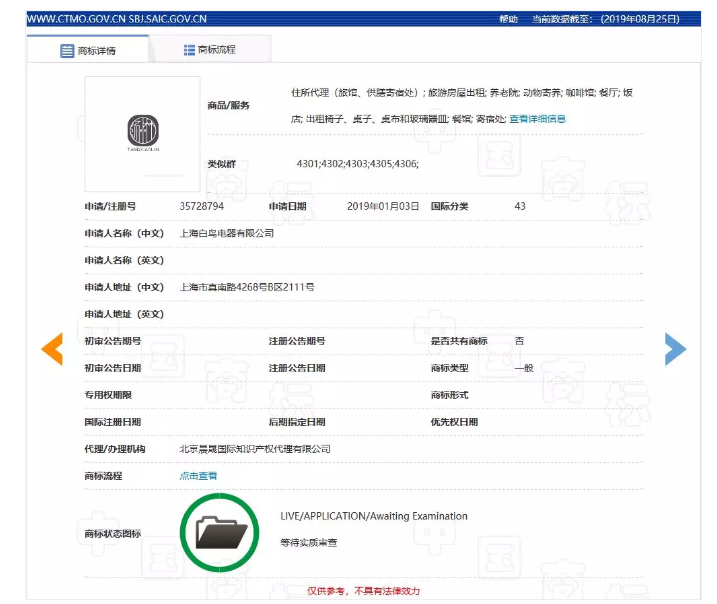Screen dimensions: 717x604
Task: Click WWW.CTMO.GOV.CN SBJ.SAIC.GOV.CN header text
Action: click(x=117, y=19)
